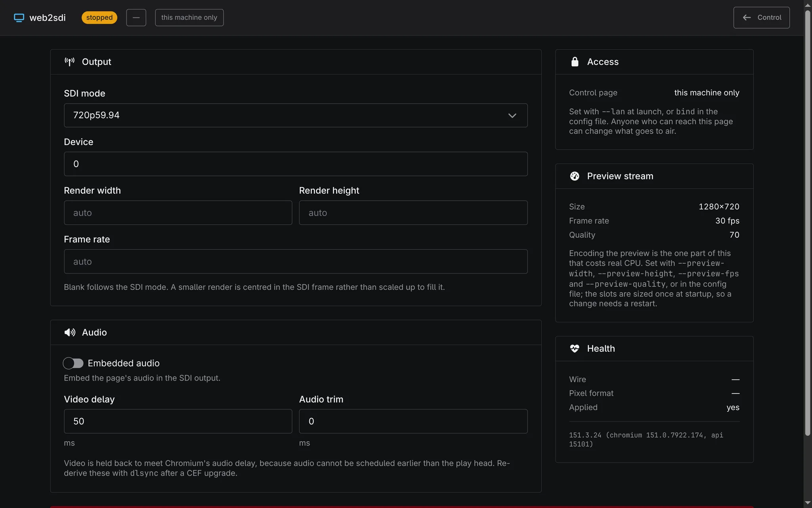Screen dimensions: 812x508
Task: Click the Pixel format dash value
Action: pyautogui.click(x=735, y=393)
